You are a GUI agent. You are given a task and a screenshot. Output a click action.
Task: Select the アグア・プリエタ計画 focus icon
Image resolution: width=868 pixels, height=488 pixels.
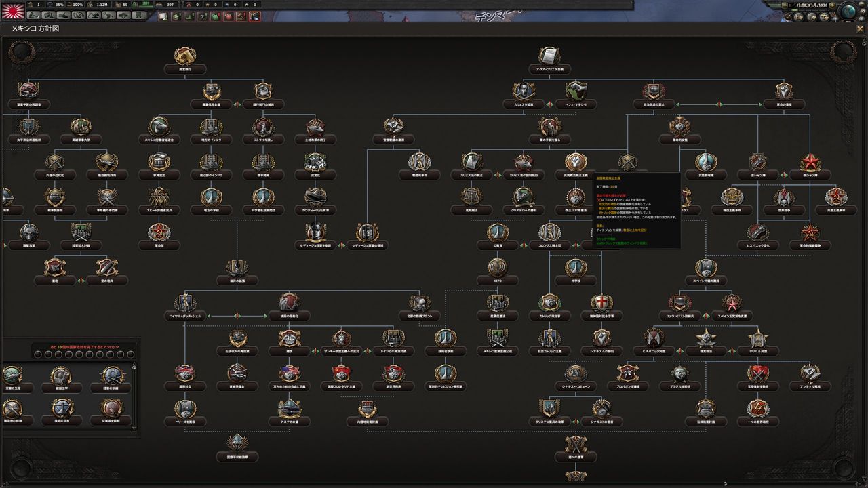(x=549, y=56)
